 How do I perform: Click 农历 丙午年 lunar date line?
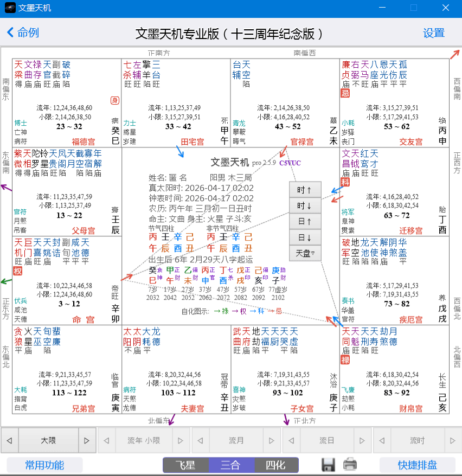coord(200,209)
